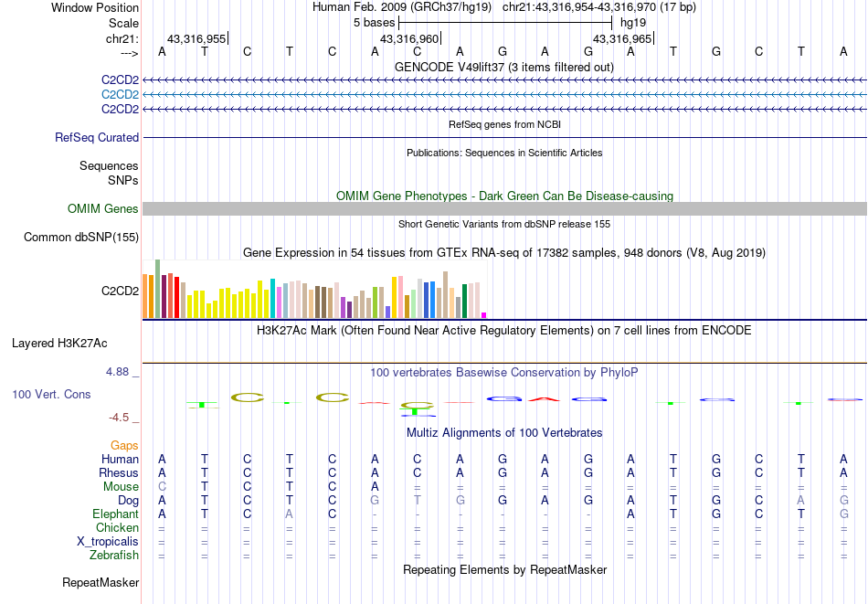Click the Sequences subtrack label
The width and height of the screenshot is (868, 604).
coord(109,166)
